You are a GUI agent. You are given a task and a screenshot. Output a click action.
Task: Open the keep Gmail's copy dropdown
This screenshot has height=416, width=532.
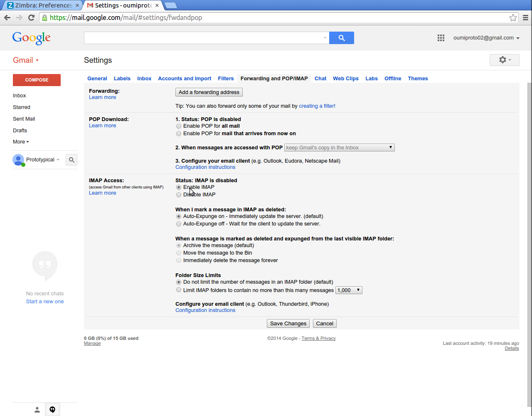pyautogui.click(x=340, y=148)
